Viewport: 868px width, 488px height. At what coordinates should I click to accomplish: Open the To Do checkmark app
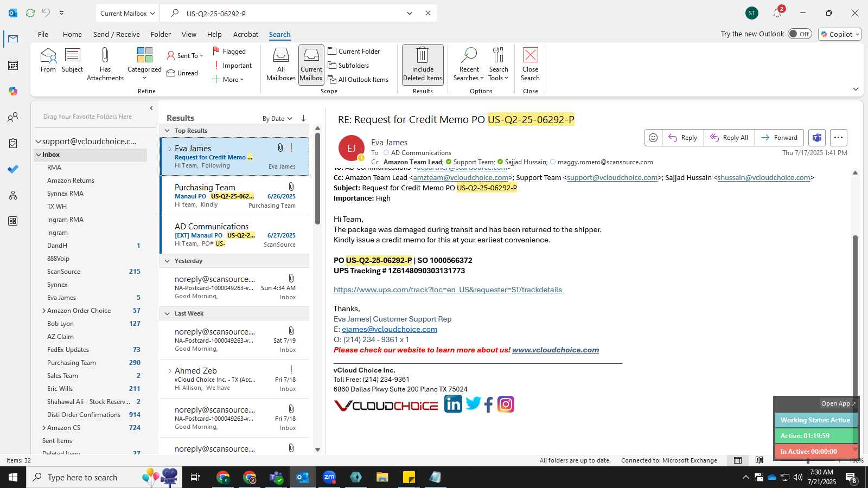[x=13, y=169]
